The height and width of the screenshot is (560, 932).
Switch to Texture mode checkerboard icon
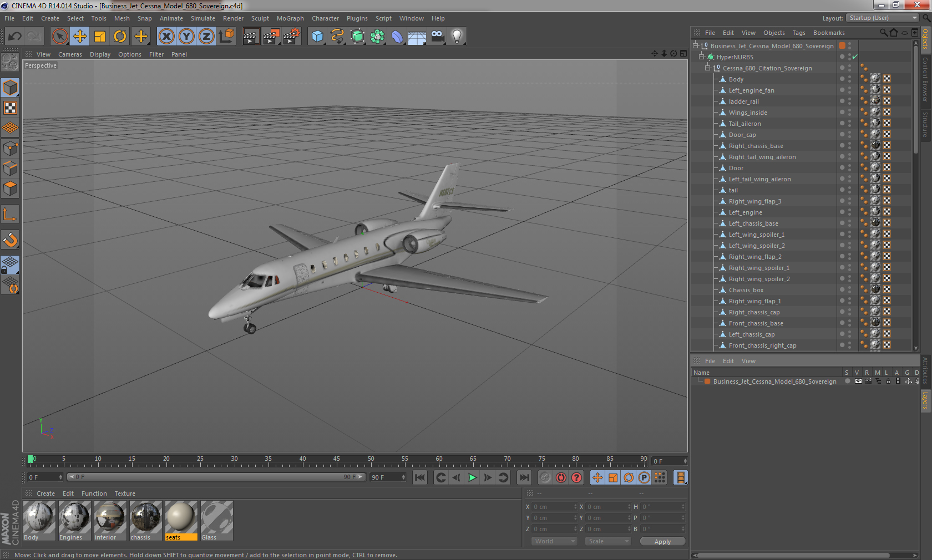(x=11, y=108)
